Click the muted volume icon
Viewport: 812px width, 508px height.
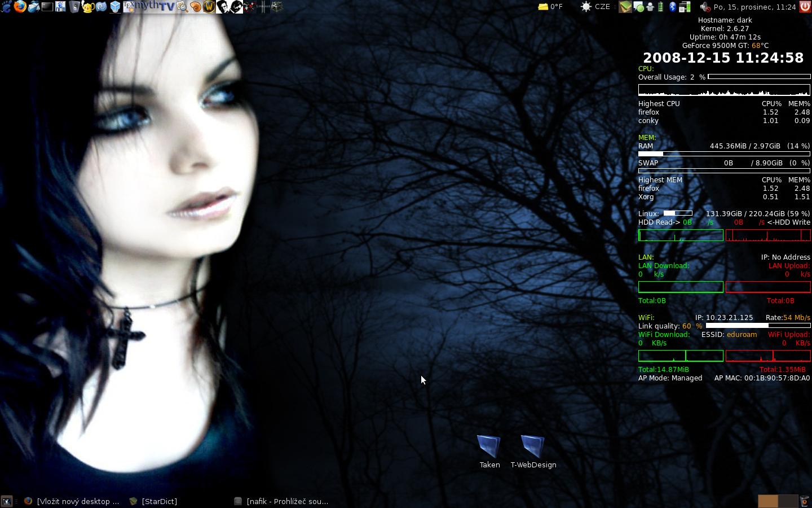[x=705, y=7]
